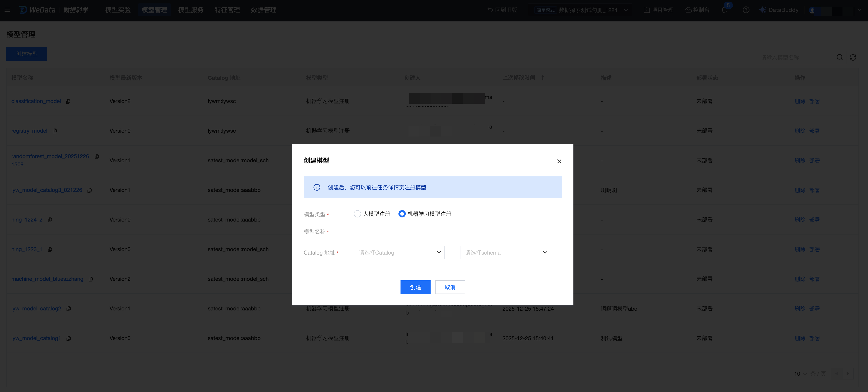
Task: Click the 模型名称 input field
Action: [449, 232]
